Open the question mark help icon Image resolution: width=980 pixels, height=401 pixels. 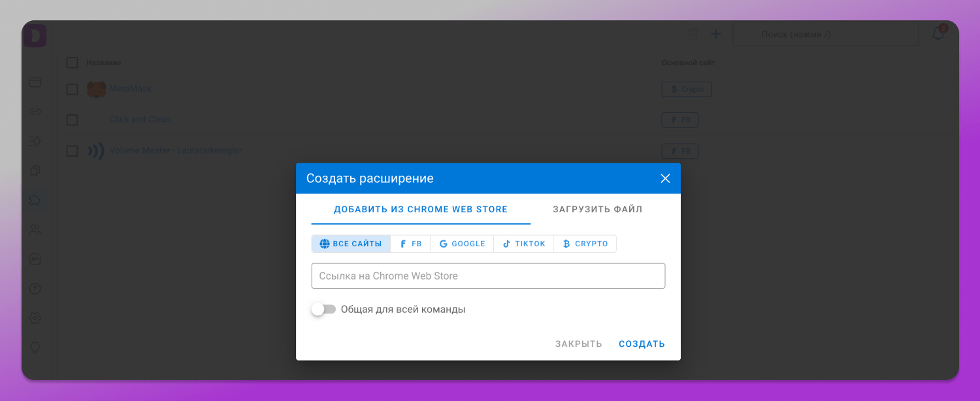tap(35, 288)
